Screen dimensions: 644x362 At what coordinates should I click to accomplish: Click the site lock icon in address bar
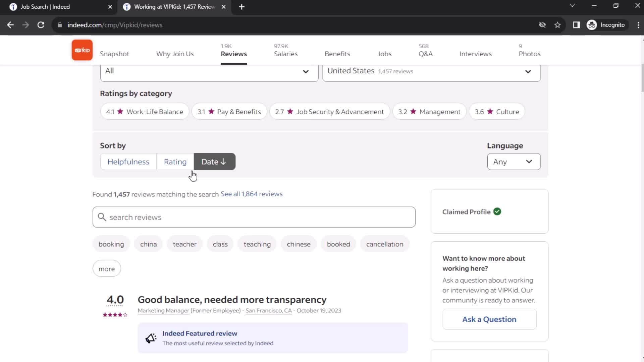point(60,25)
